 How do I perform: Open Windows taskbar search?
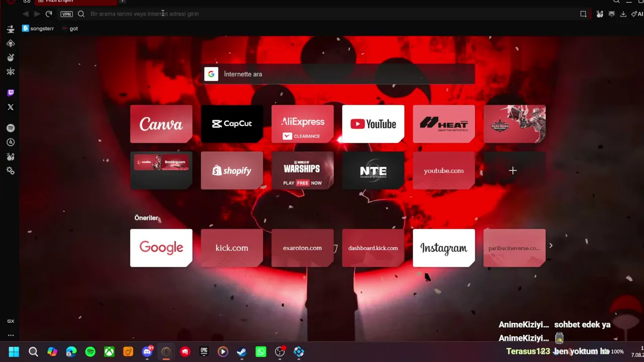[33, 352]
